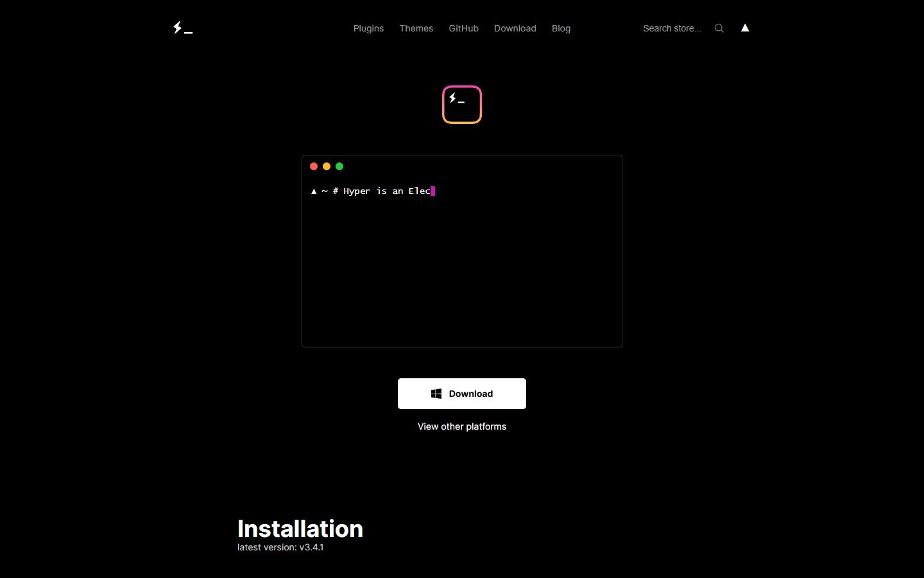Click the latest version v3.4.1 text
Image resolution: width=924 pixels, height=578 pixels.
pyautogui.click(x=280, y=547)
